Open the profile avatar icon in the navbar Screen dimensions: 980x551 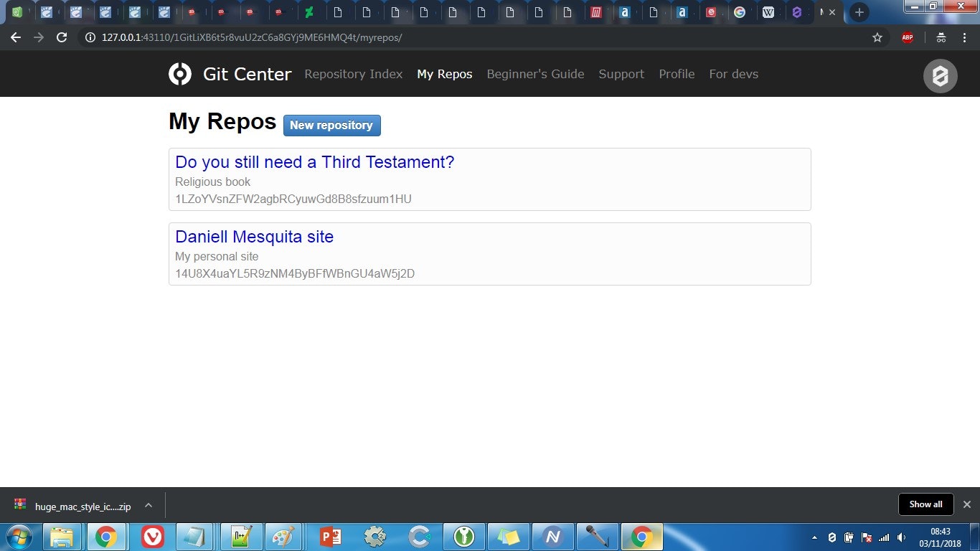click(940, 76)
